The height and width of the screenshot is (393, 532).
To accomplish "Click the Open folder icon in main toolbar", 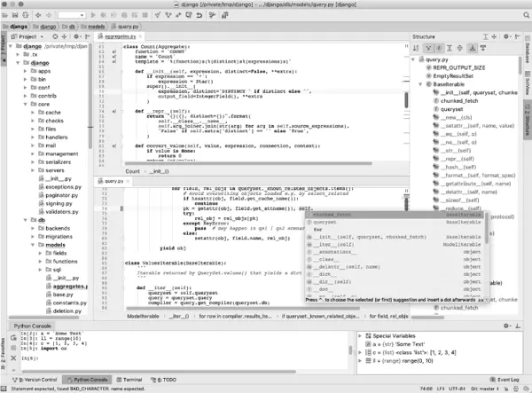I will point(4,15).
